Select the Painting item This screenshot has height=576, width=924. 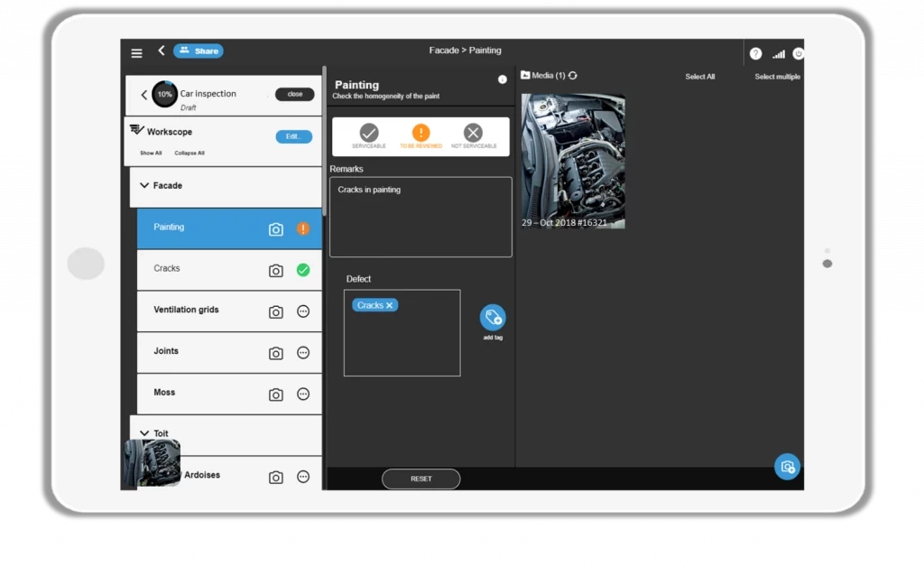[x=229, y=228]
